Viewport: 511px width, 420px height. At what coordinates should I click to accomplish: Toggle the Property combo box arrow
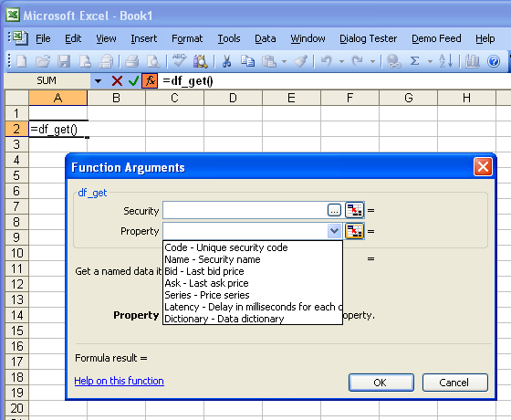point(334,231)
